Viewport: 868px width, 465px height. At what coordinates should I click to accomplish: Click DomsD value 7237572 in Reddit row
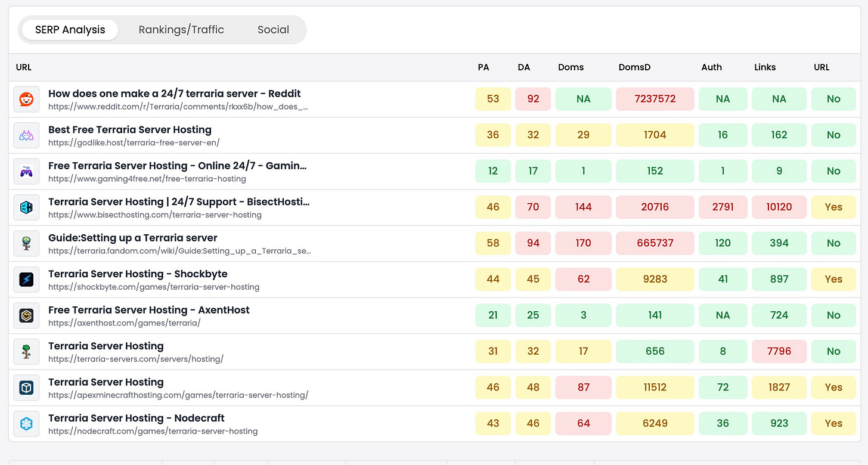(x=655, y=99)
